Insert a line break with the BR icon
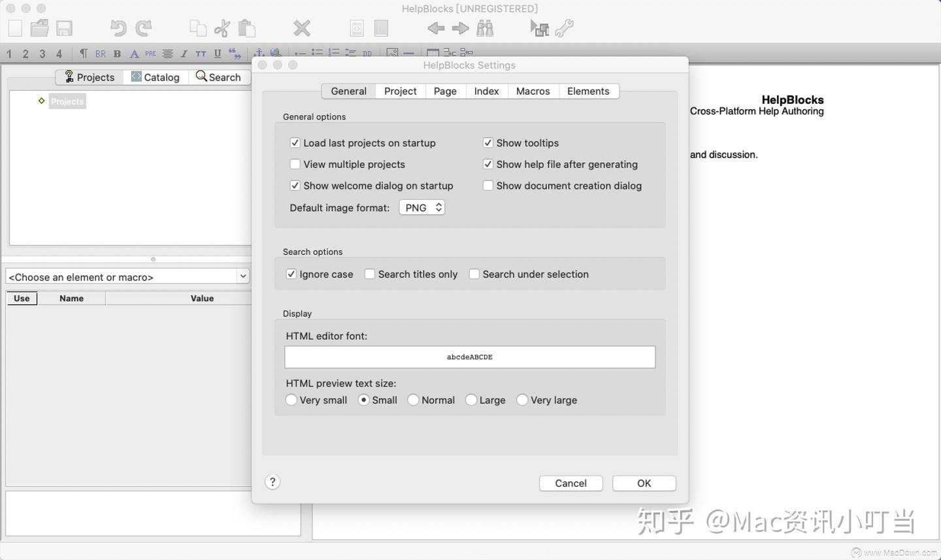The width and height of the screenshot is (941, 560). [100, 54]
